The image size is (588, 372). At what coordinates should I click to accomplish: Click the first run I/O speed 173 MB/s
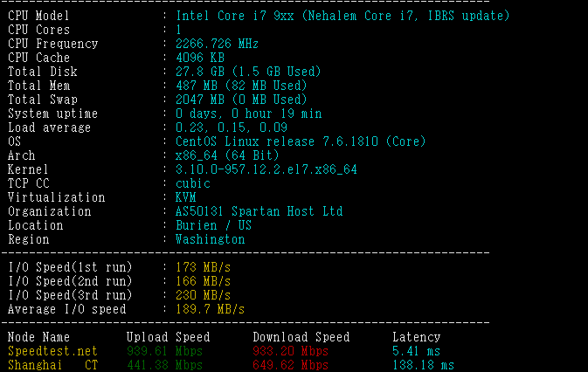click(x=203, y=267)
